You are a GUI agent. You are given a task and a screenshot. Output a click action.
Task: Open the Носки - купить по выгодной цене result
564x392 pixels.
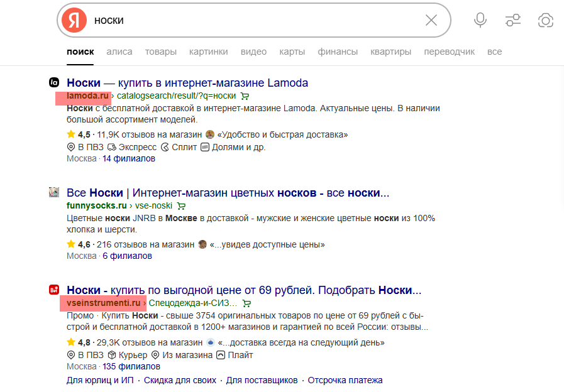pos(244,290)
